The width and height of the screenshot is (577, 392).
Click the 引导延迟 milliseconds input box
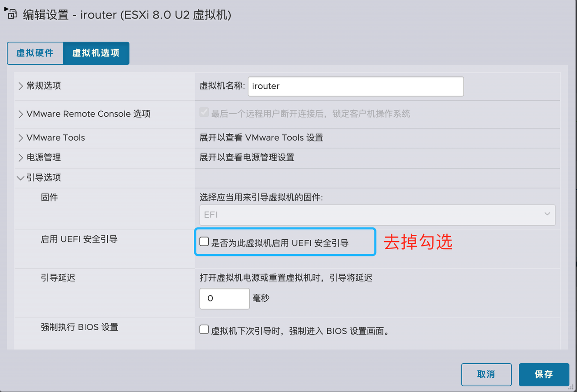pyautogui.click(x=224, y=299)
